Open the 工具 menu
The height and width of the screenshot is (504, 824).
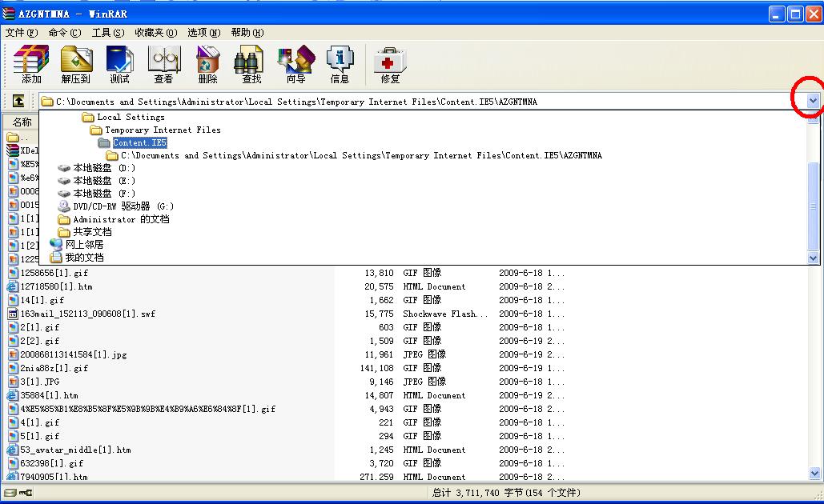[x=108, y=33]
